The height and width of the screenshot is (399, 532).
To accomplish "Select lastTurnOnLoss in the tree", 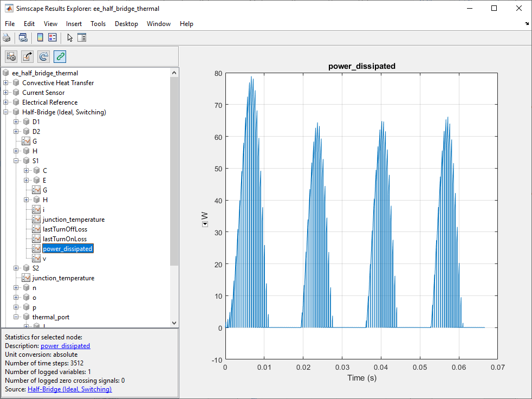I will coord(64,239).
